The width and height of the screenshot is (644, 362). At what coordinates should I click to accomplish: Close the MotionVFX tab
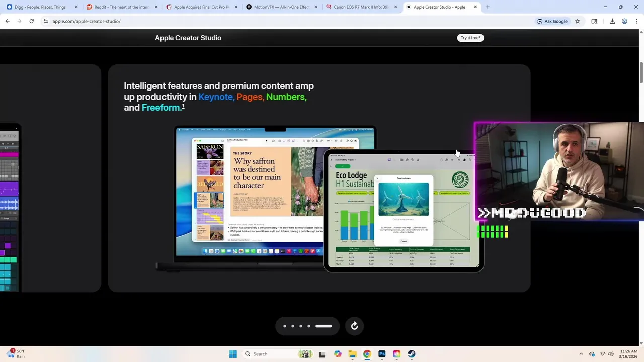[x=316, y=7]
